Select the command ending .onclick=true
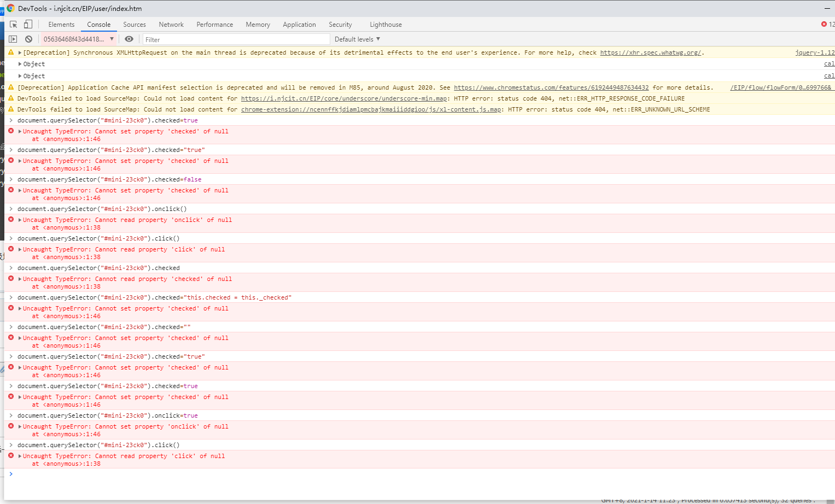The height and width of the screenshot is (504, 835). coord(108,415)
